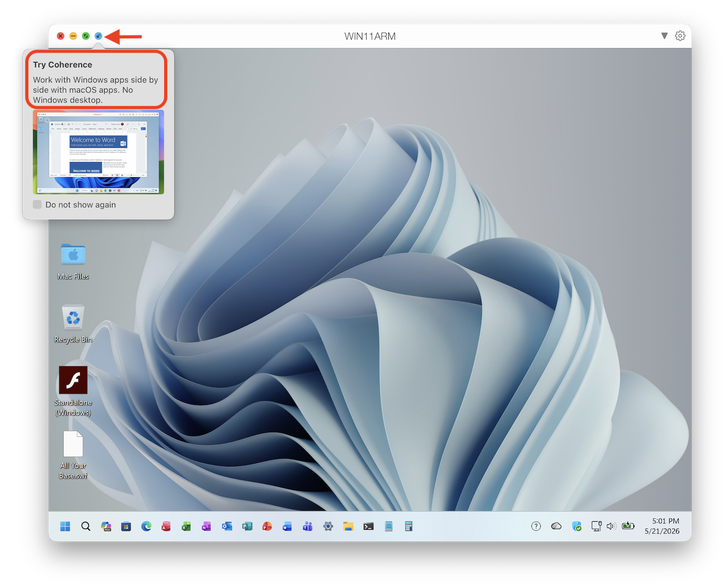Enter Coherence mode with the blue title bar button

(x=98, y=36)
